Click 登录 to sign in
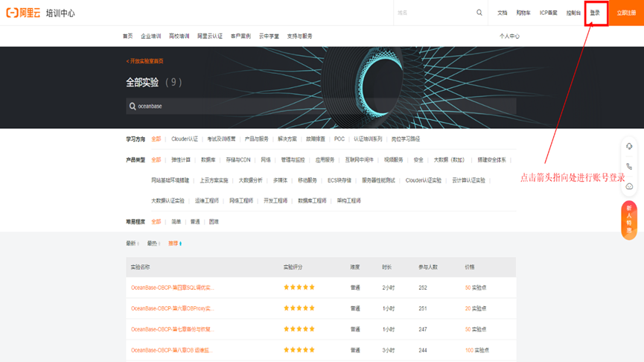Image resolution: width=644 pixels, height=362 pixels. pos(595,13)
